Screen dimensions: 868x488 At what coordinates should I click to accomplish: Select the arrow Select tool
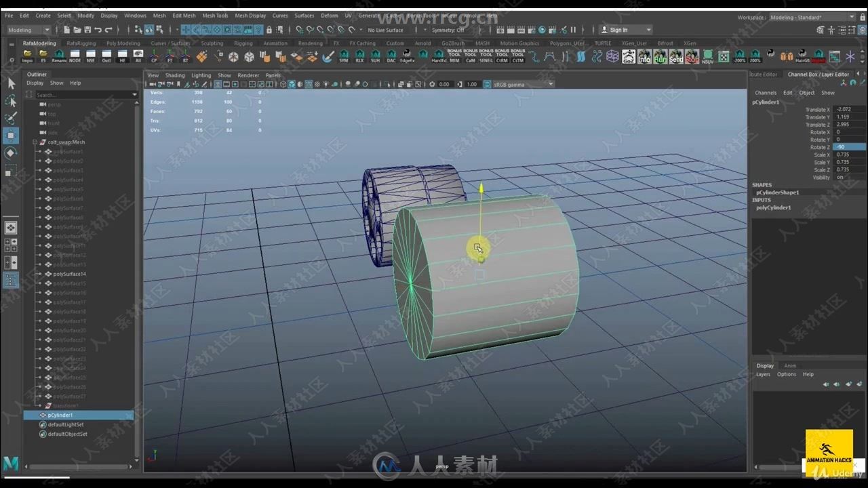11,83
